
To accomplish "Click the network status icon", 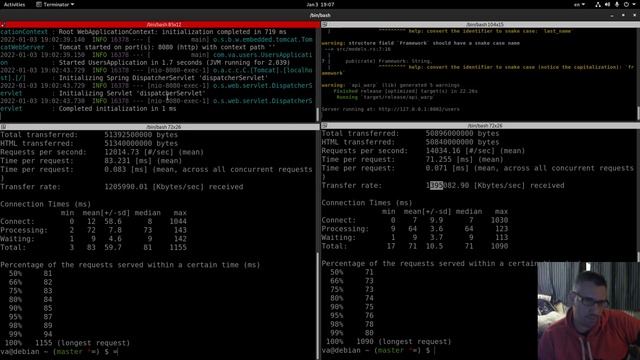I will [x=598, y=4].
